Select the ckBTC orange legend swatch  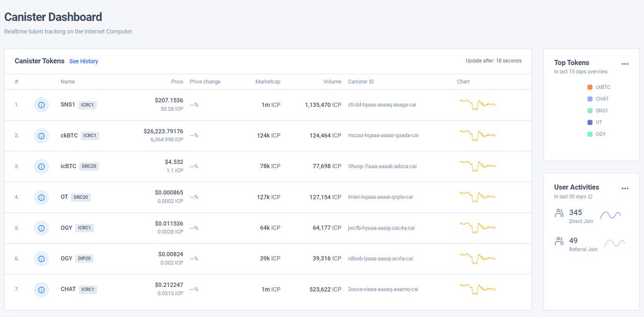click(590, 87)
